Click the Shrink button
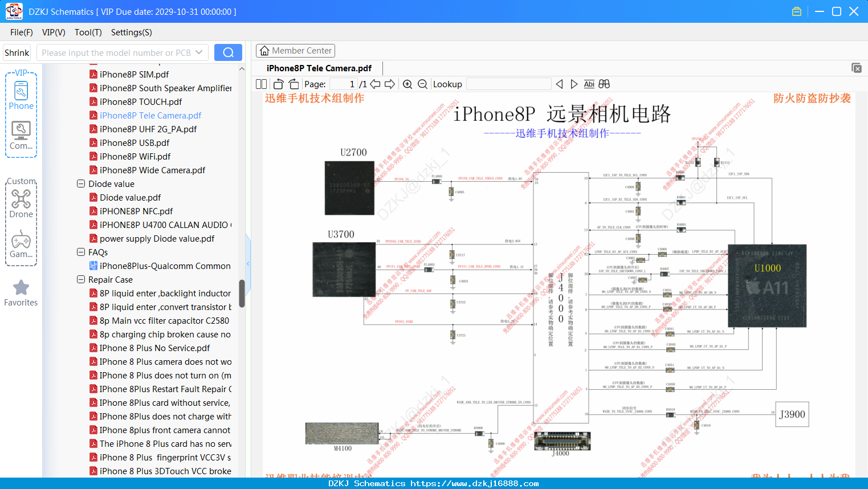The height and width of the screenshot is (489, 868). (x=17, y=52)
